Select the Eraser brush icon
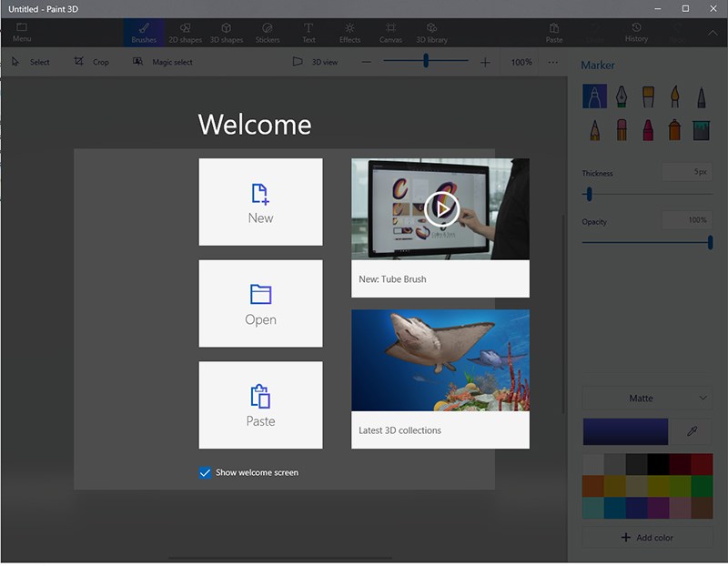This screenshot has height=566, width=728. click(x=622, y=129)
